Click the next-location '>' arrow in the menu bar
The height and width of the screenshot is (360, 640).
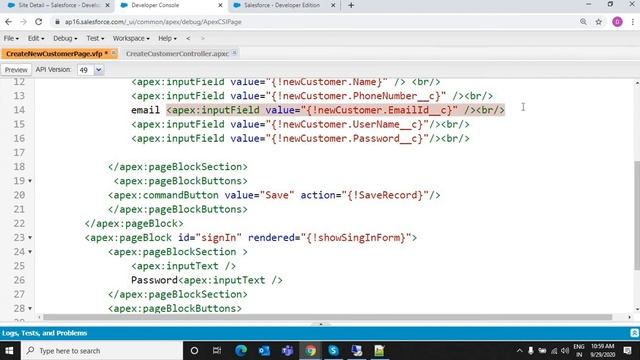202,38
